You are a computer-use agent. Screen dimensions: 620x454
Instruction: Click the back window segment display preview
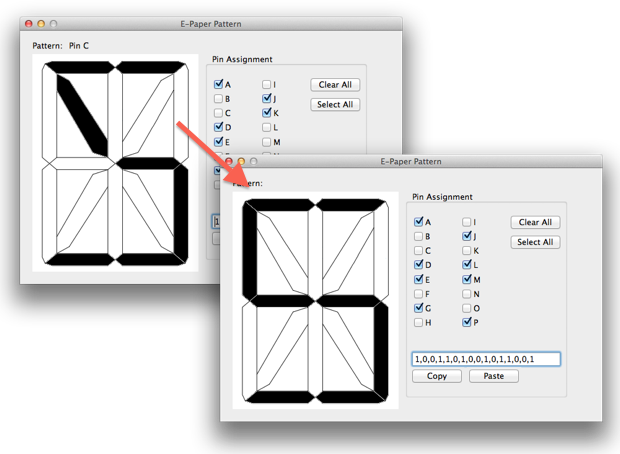coord(115,163)
